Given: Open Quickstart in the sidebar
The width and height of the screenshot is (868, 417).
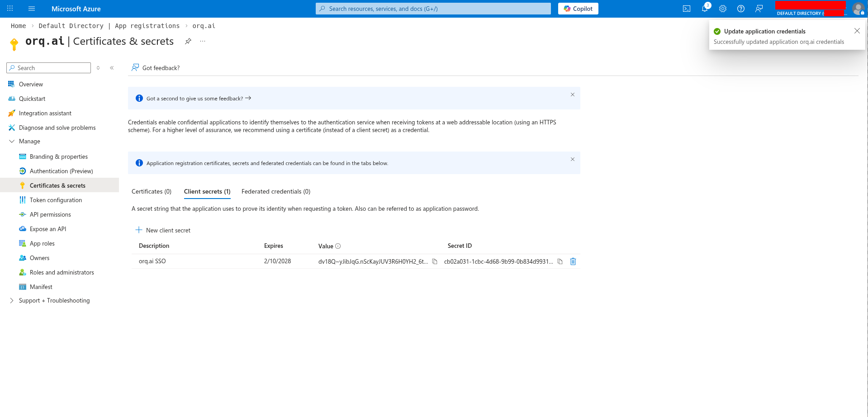Looking at the screenshot, I should [x=32, y=99].
